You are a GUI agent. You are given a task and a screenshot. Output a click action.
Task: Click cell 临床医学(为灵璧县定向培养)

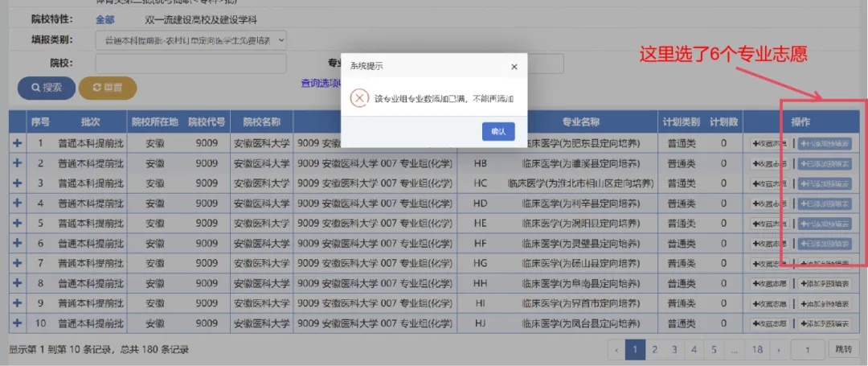click(581, 244)
